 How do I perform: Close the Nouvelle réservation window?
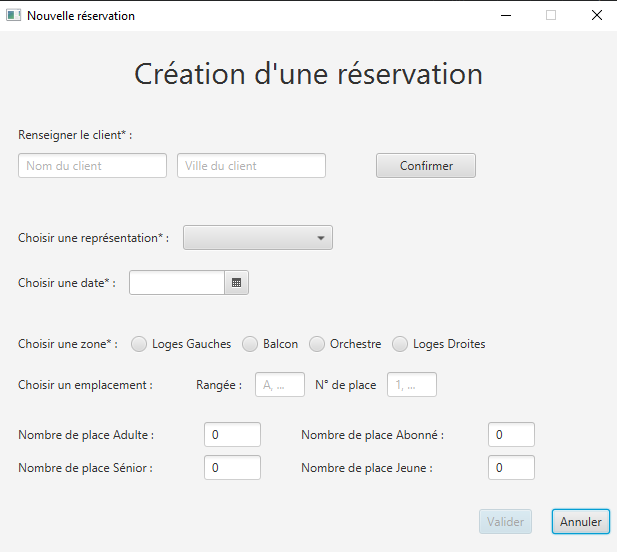pyautogui.click(x=596, y=15)
